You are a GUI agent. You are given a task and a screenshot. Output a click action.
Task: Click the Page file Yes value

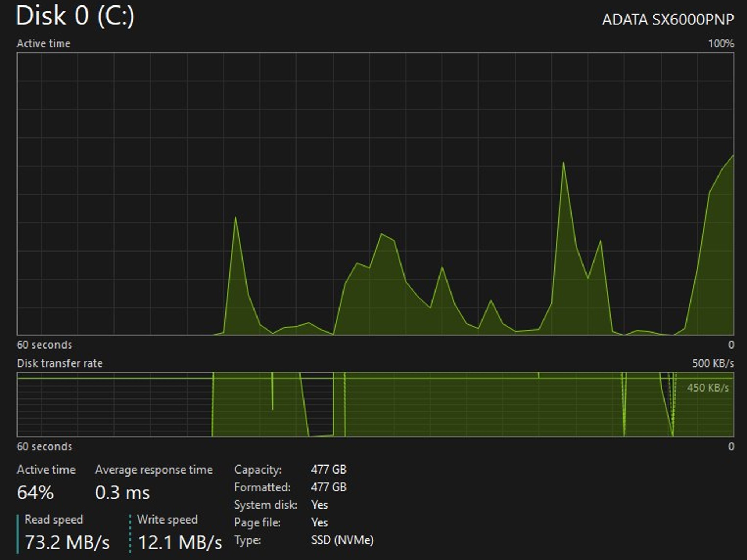320,522
